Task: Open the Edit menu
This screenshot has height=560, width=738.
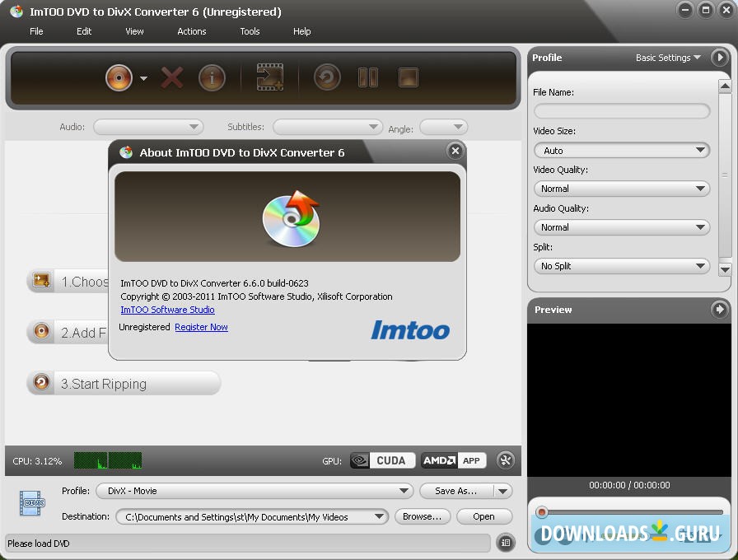Action: (x=84, y=31)
